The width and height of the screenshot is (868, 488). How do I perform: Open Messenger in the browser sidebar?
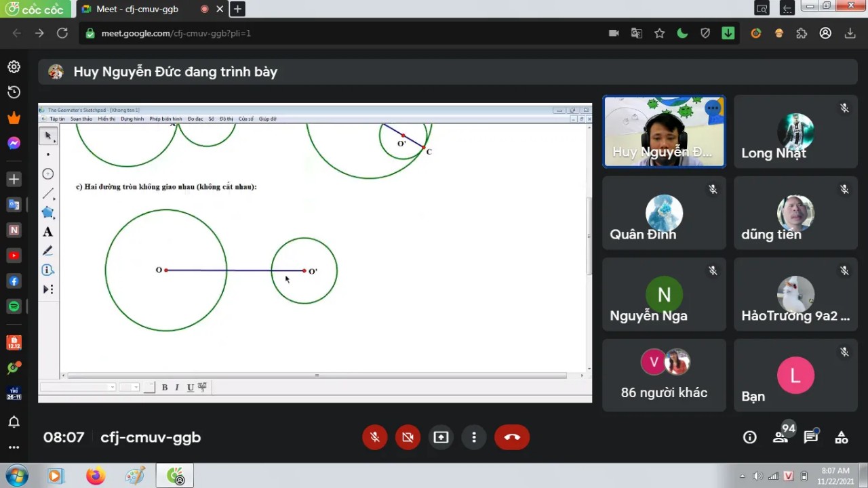[x=14, y=143]
